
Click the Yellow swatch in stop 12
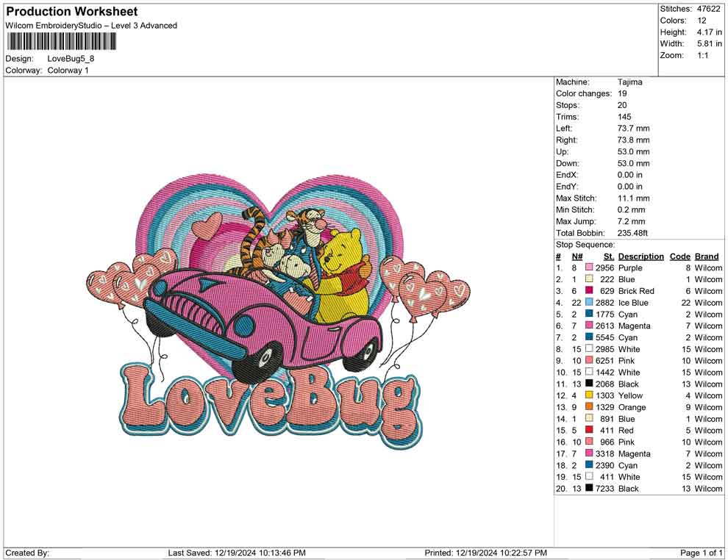click(x=589, y=395)
